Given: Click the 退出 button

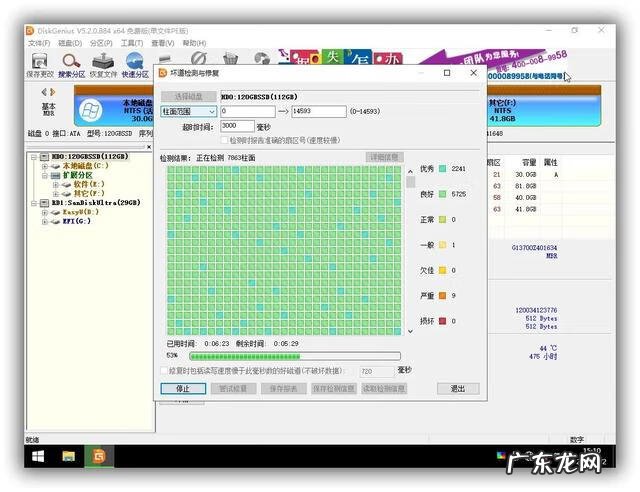Looking at the screenshot, I should [458, 388].
